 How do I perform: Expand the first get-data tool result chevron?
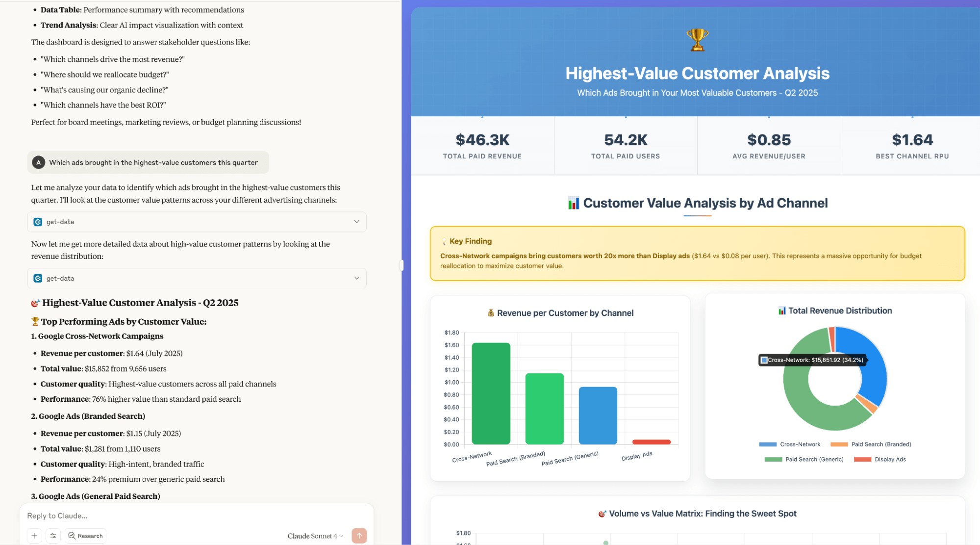click(356, 222)
